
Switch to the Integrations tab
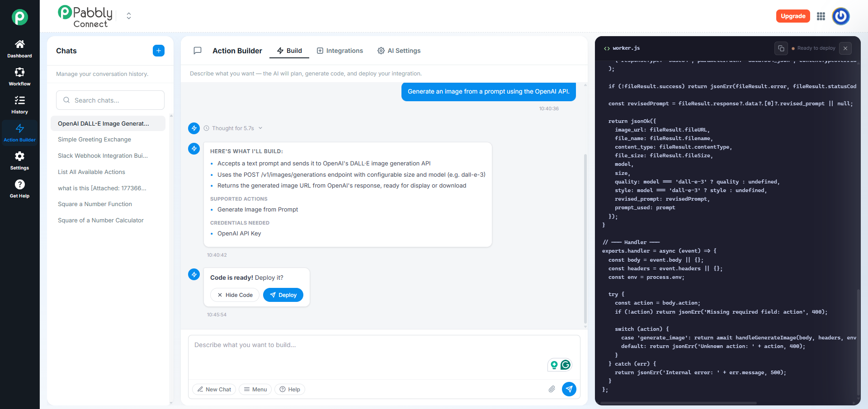(x=340, y=51)
